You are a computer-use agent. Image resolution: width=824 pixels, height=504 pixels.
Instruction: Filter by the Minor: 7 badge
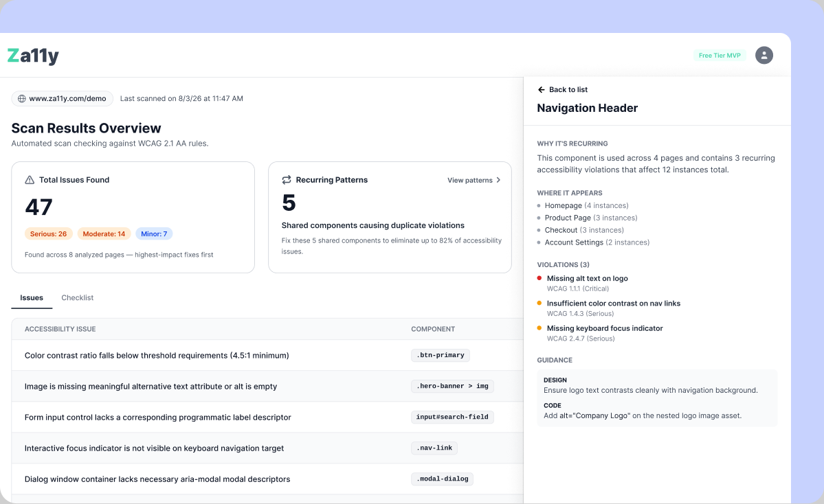click(x=154, y=233)
